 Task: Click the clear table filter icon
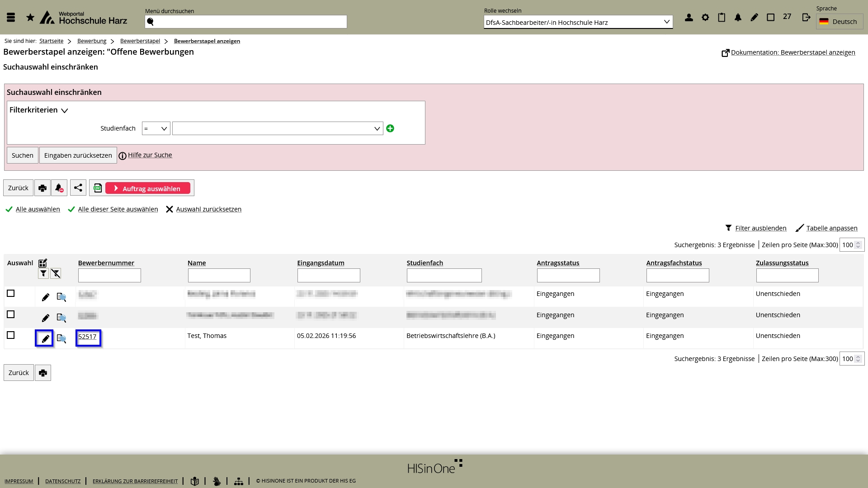[x=56, y=273]
